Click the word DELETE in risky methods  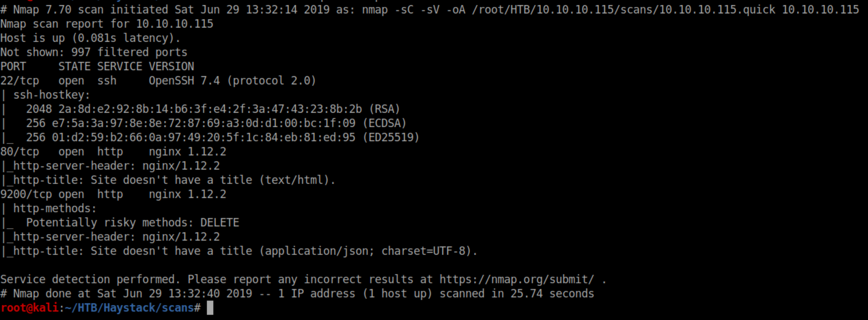click(220, 223)
